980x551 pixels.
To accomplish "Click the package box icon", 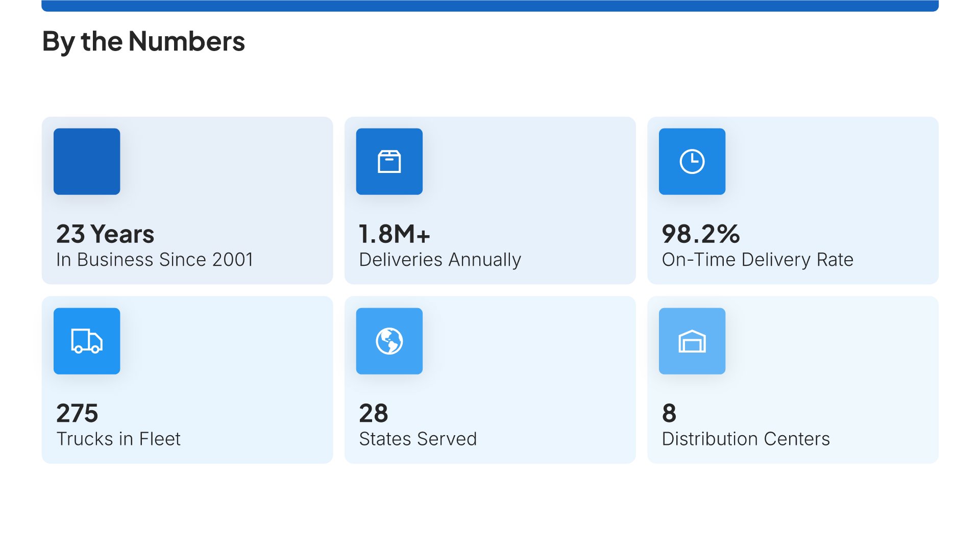I will (389, 161).
